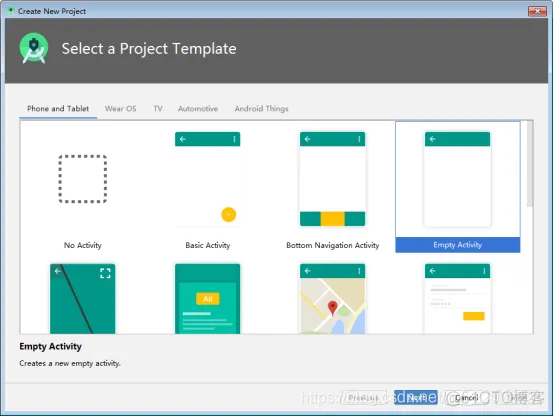This screenshot has height=416, width=554.
Task: Click the yellow floating action button icon
Action: click(229, 215)
